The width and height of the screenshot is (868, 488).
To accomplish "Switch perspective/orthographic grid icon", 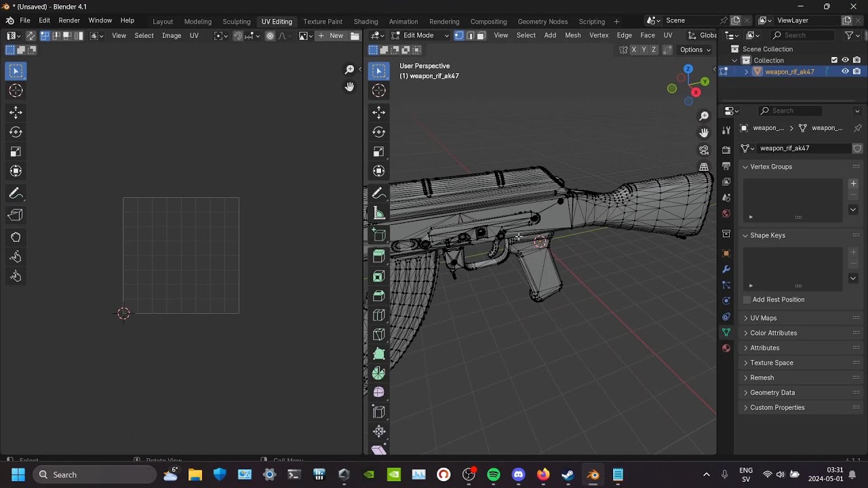I will tap(704, 167).
